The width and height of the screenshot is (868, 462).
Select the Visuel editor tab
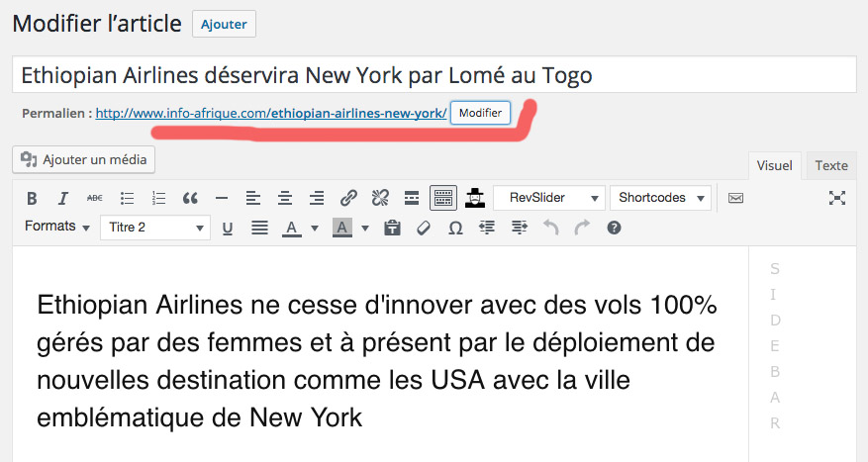pos(774,166)
